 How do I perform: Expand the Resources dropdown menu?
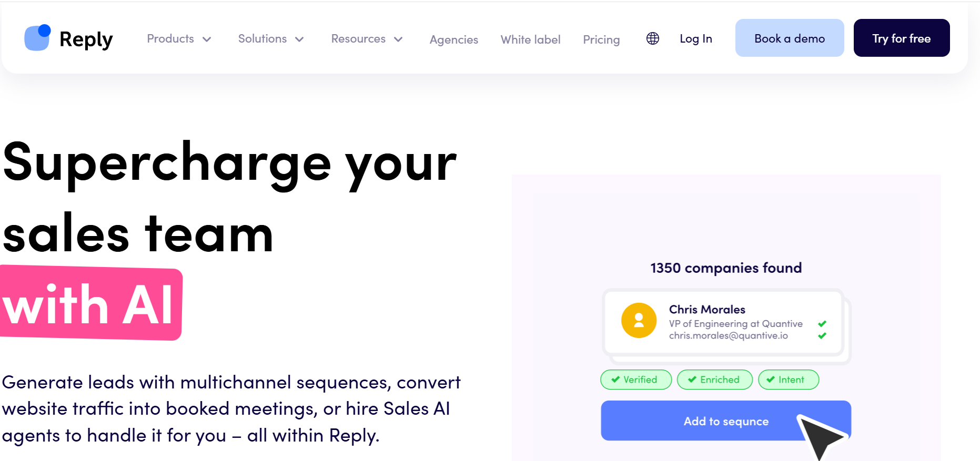pos(367,39)
